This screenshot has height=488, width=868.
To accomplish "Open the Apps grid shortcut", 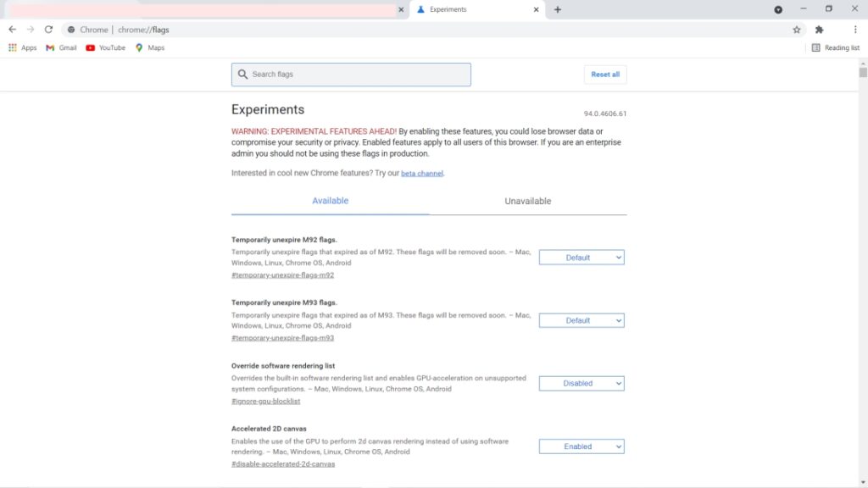I will [22, 47].
